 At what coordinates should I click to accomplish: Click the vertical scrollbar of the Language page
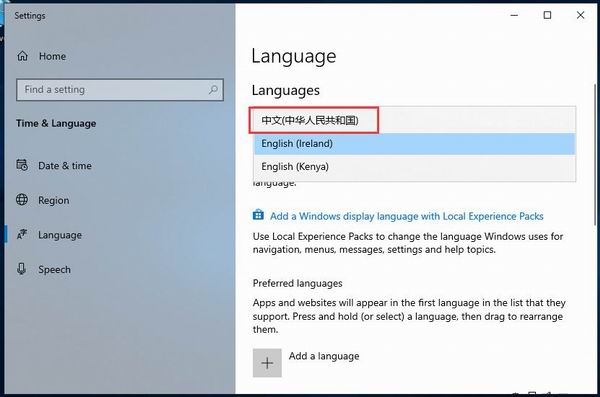pos(595,154)
